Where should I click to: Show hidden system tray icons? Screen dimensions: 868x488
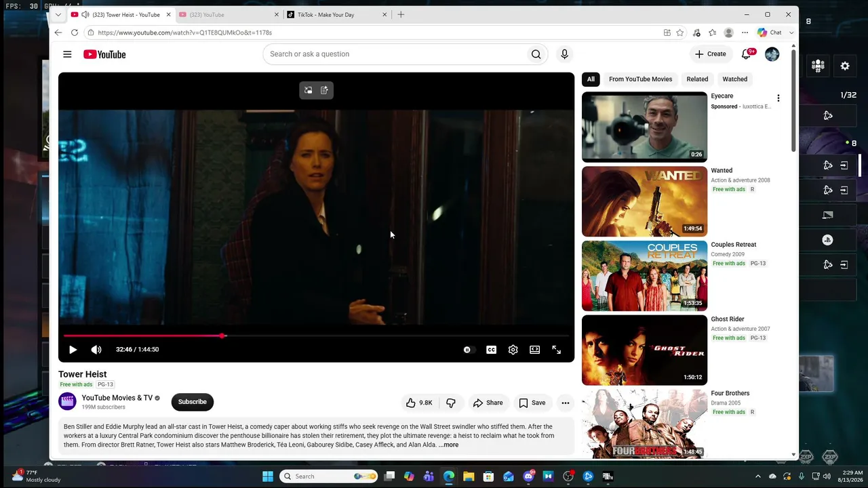pyautogui.click(x=758, y=476)
